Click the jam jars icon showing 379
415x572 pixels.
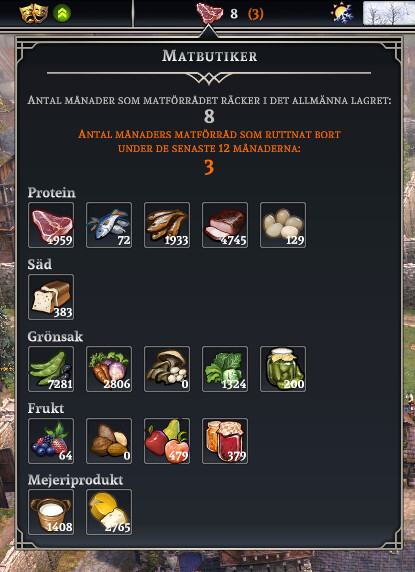tap(225, 441)
